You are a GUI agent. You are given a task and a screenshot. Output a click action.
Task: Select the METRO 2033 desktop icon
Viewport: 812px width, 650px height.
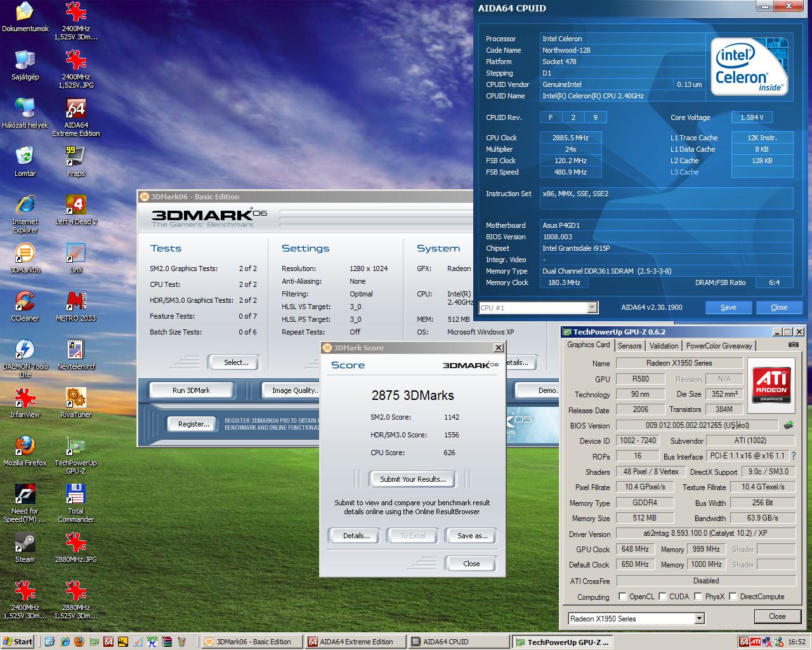75,306
